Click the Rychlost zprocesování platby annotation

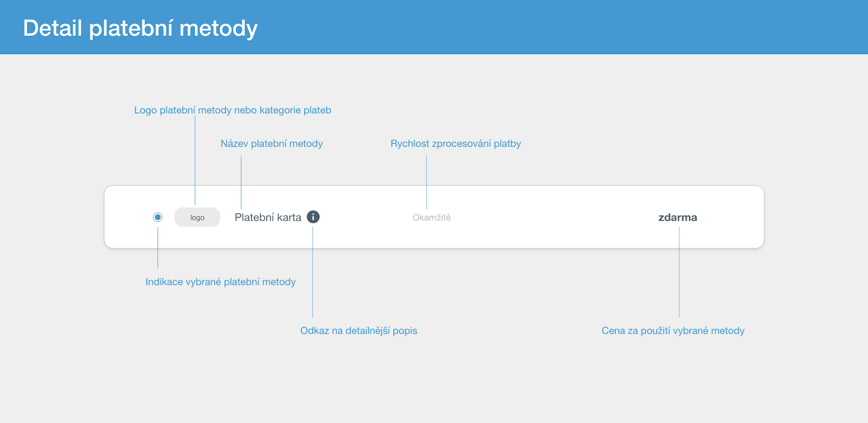[456, 144]
